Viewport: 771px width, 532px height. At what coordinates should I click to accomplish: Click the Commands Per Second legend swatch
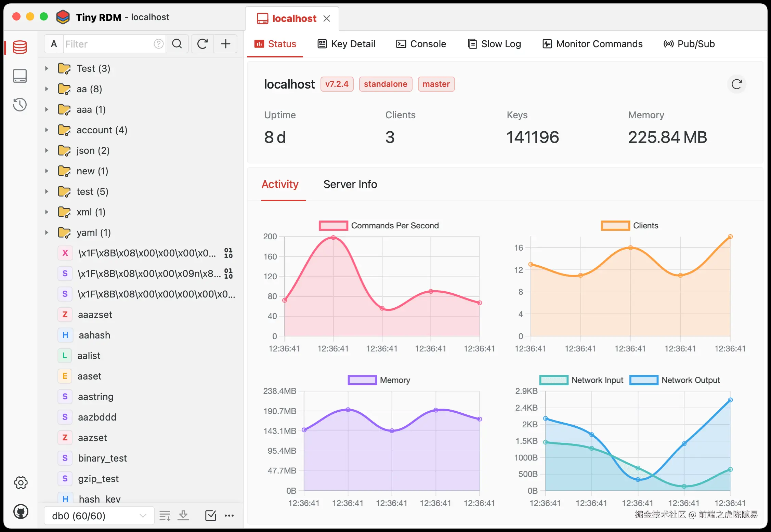[x=333, y=226]
